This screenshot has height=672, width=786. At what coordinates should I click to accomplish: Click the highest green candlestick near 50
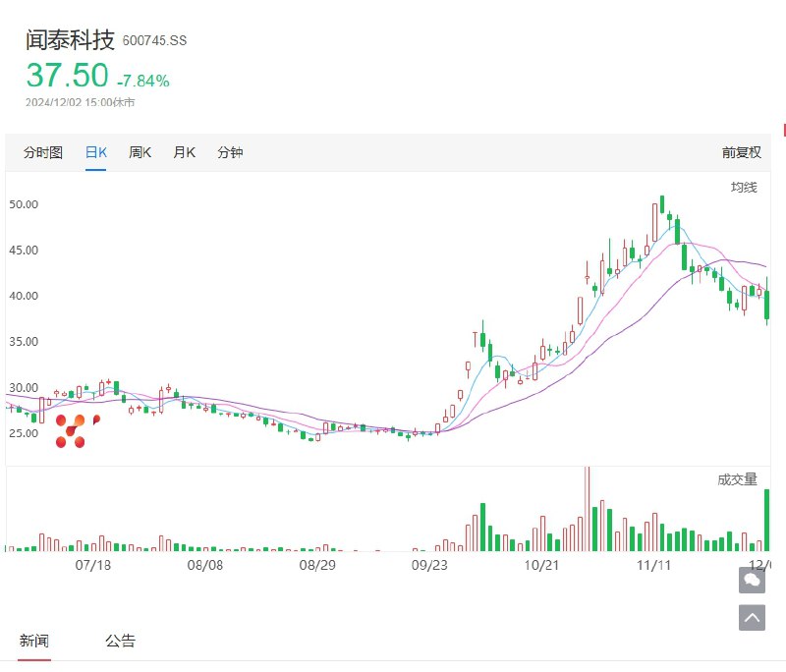[x=662, y=204]
